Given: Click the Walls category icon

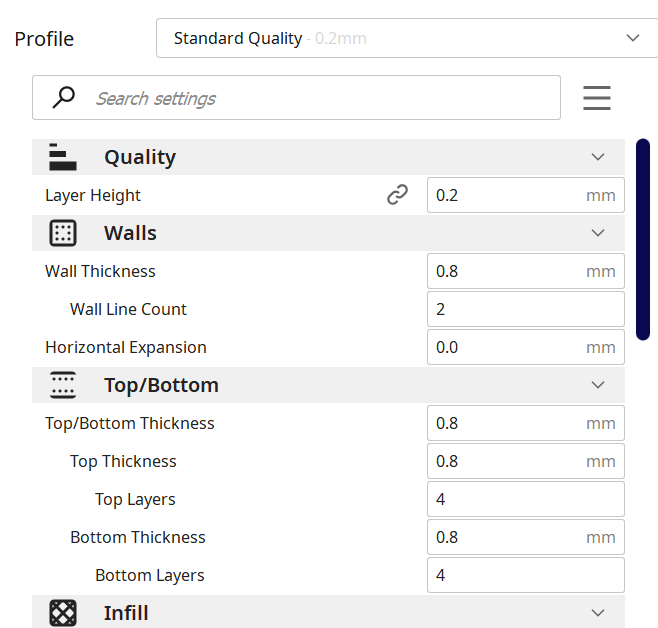Looking at the screenshot, I should pyautogui.click(x=63, y=233).
